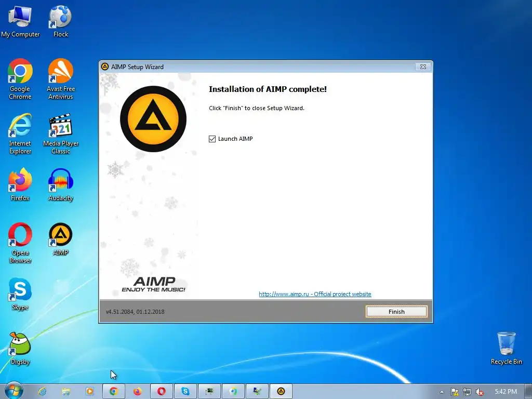Click the version text v4.51.2084, 01.12.2018
The image size is (532, 399).
pos(135,312)
